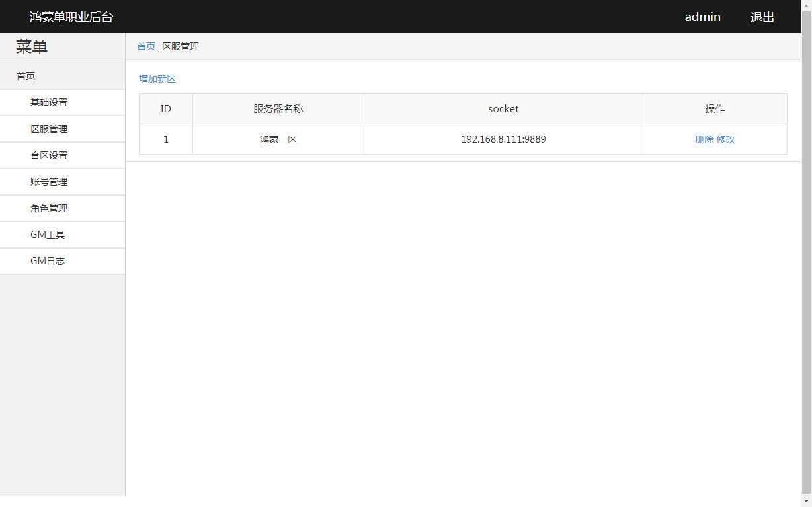812x507 pixels.
Task: Delete 鸿蒙一区 using the 删除 link
Action: click(704, 139)
